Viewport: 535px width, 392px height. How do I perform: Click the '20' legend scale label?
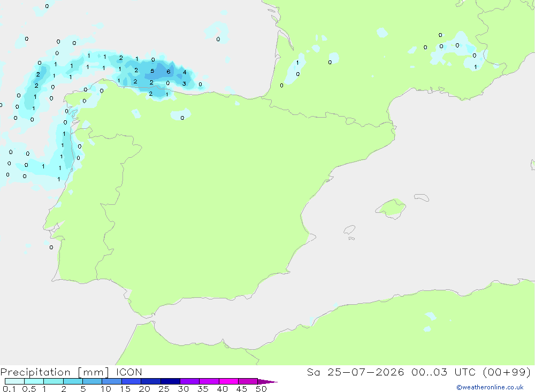[x=144, y=389]
